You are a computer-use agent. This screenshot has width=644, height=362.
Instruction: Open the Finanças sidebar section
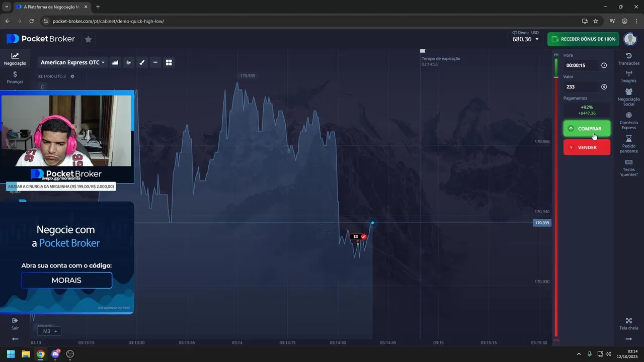click(15, 77)
